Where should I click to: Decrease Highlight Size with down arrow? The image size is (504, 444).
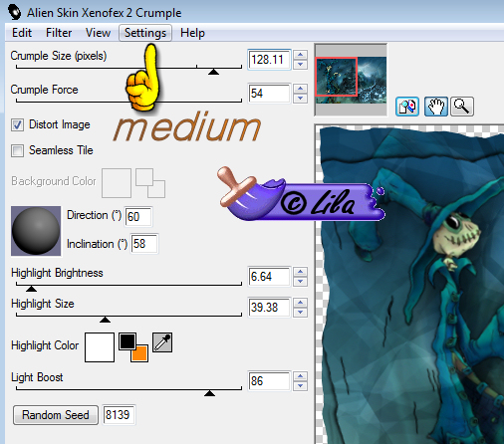click(301, 312)
